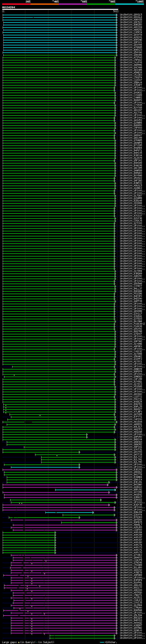Select hit label UniRef100_Q9AXR6
The image size is (146, 644).
pos(131,55)
